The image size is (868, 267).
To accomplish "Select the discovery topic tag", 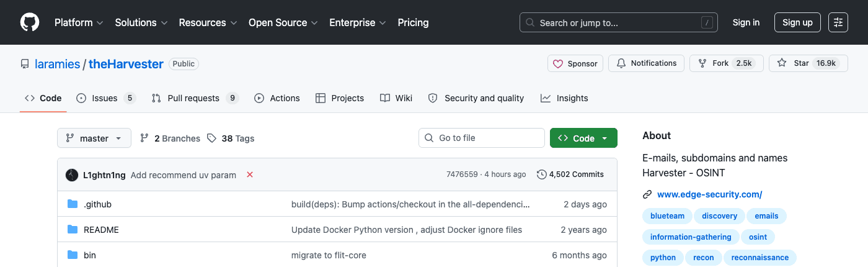I will 719,216.
